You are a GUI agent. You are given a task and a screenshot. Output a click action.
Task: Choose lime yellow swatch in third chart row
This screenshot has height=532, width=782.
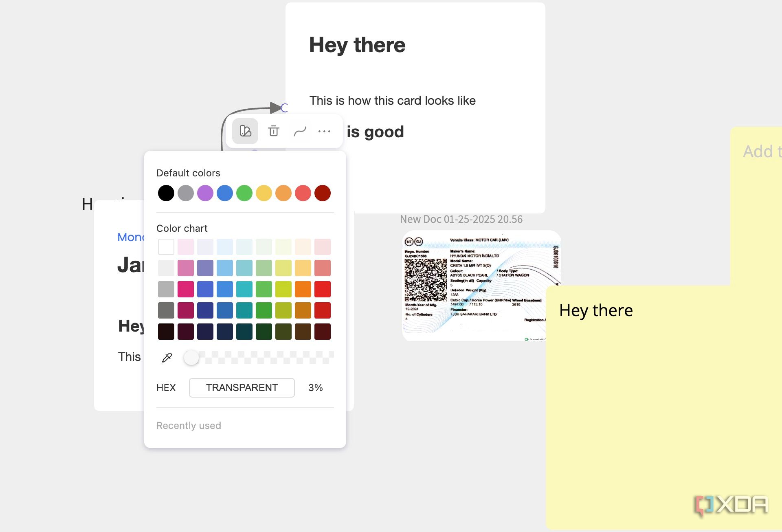coord(283,289)
